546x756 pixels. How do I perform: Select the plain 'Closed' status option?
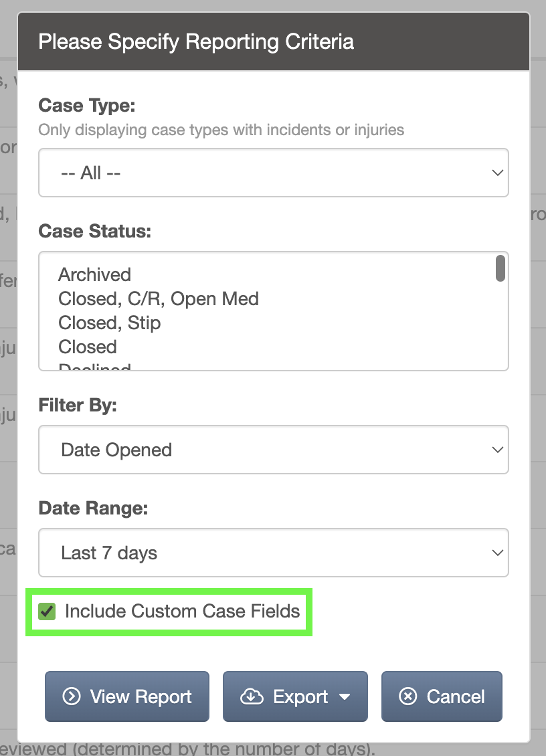click(x=87, y=347)
